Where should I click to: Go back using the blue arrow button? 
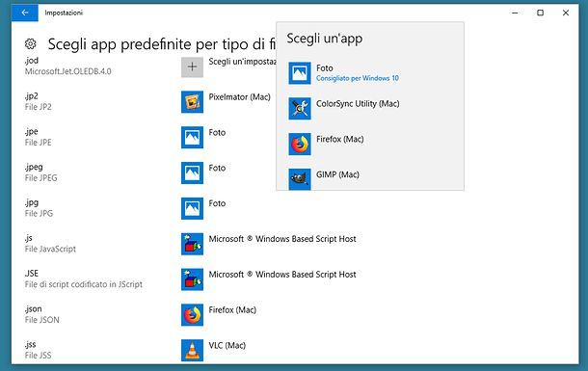[25, 13]
